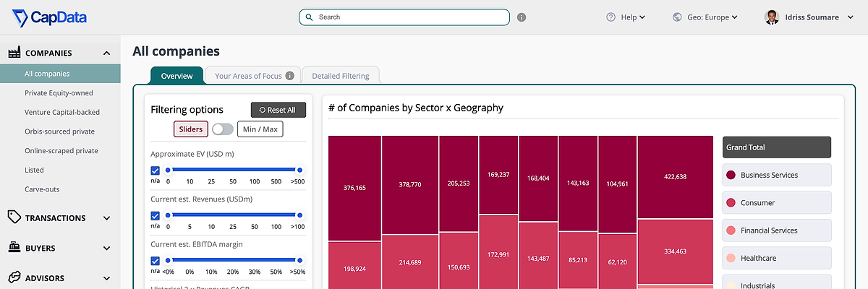The height and width of the screenshot is (289, 868).
Task: Click the treemap cell showing 376,165
Action: click(x=354, y=188)
